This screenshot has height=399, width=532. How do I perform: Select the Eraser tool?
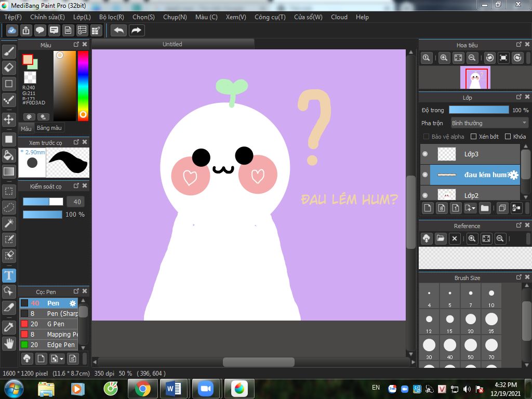coord(9,68)
